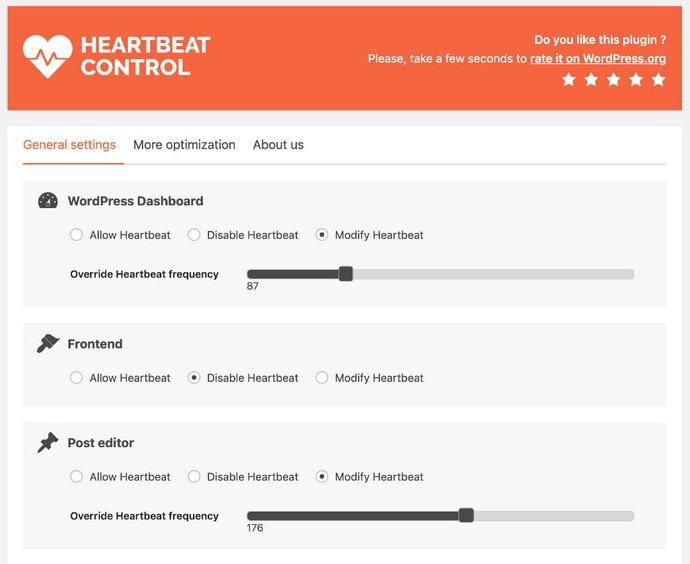Click the Post editor pushpin icon
The image size is (690, 564).
point(48,442)
